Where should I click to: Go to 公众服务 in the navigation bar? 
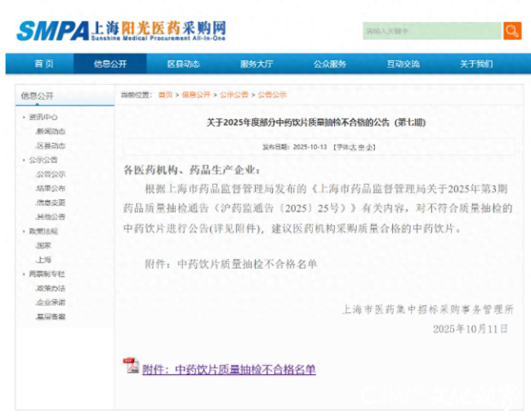tap(330, 64)
